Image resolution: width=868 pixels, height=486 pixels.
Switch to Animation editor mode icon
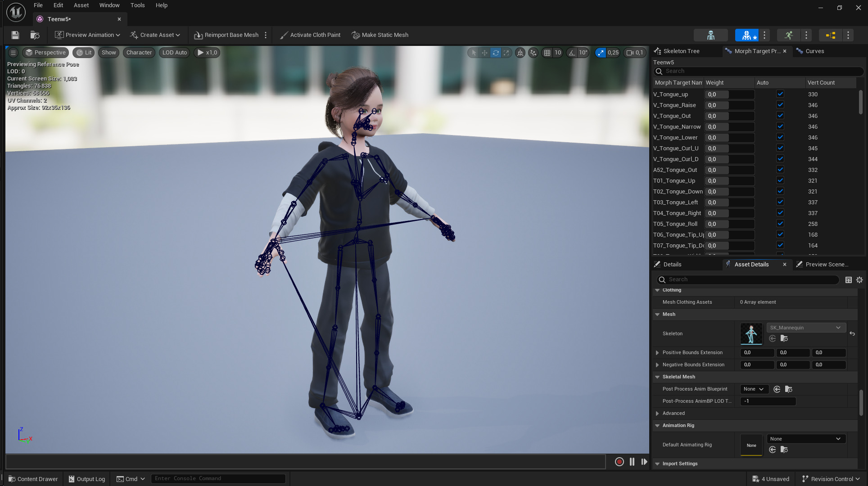pos(789,35)
